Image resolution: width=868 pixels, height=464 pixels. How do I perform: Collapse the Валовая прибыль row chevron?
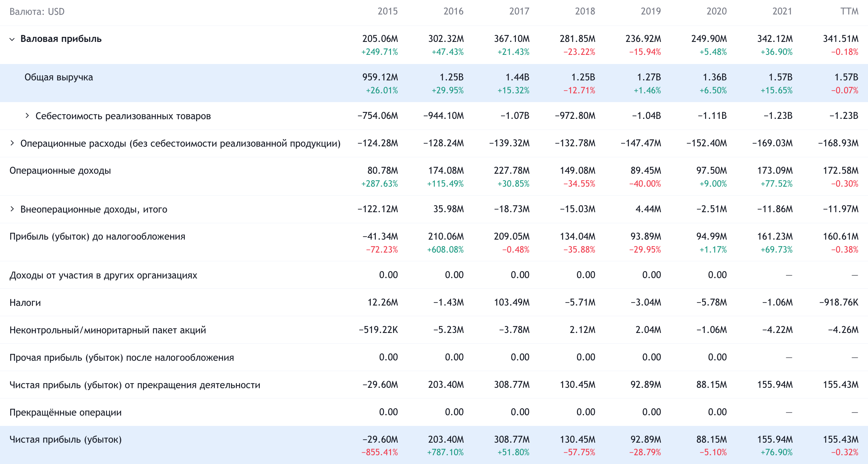coord(12,39)
